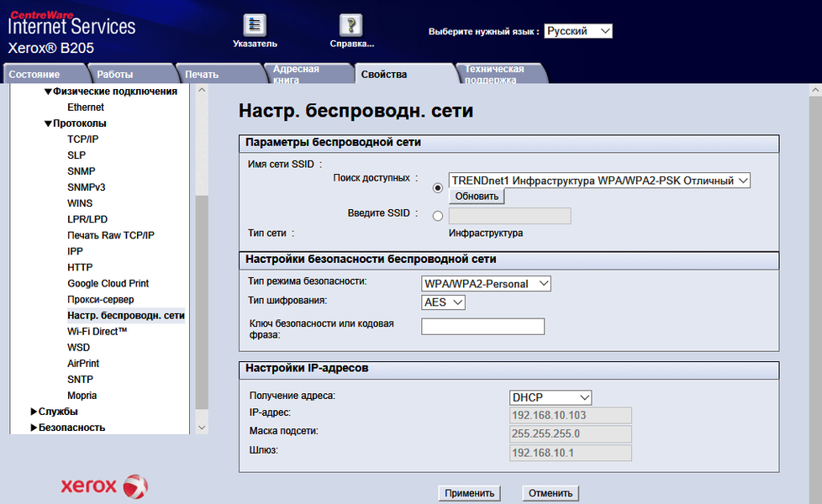Click the Шлюз field 192.168.10.1
The height and width of the screenshot is (504, 822).
(571, 453)
